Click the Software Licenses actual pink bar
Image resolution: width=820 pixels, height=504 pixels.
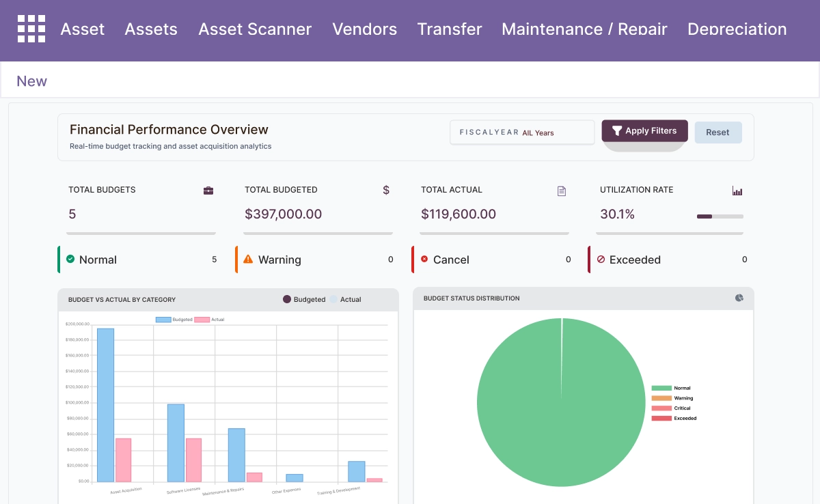[x=193, y=460]
